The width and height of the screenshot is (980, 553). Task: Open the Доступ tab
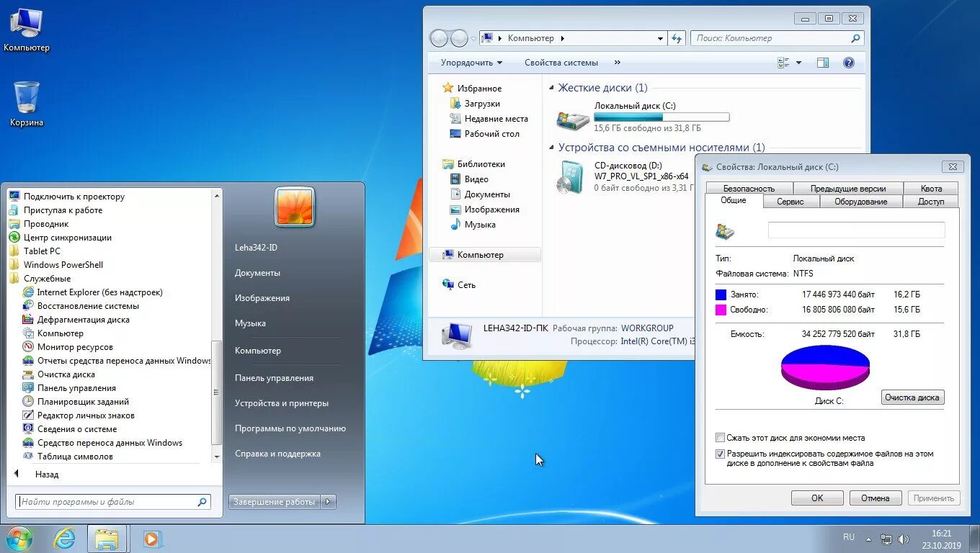point(930,202)
